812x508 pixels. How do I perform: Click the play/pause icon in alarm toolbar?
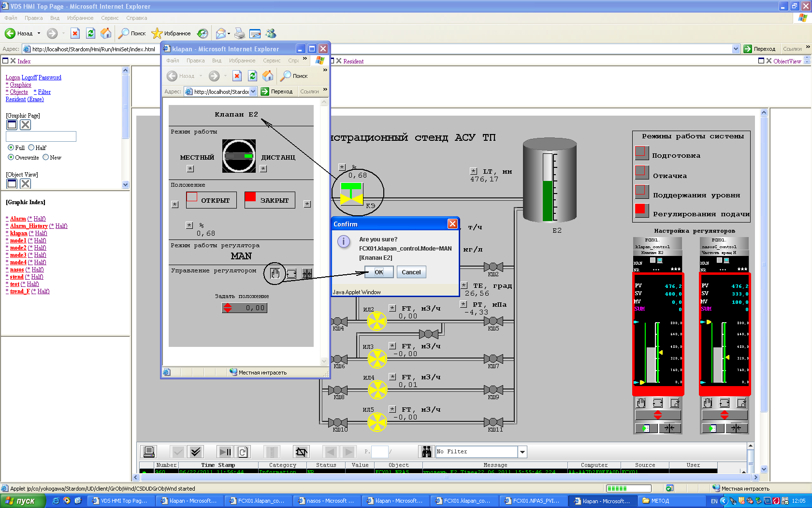[225, 452]
